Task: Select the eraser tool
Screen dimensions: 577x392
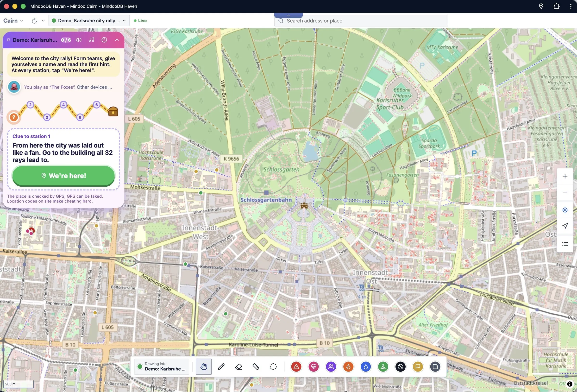Action: coord(238,367)
